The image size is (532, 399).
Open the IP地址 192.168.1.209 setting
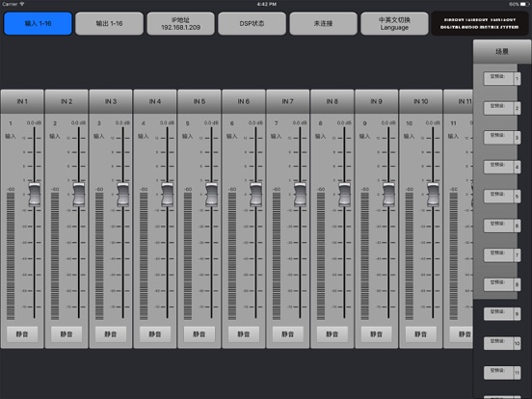coord(180,23)
